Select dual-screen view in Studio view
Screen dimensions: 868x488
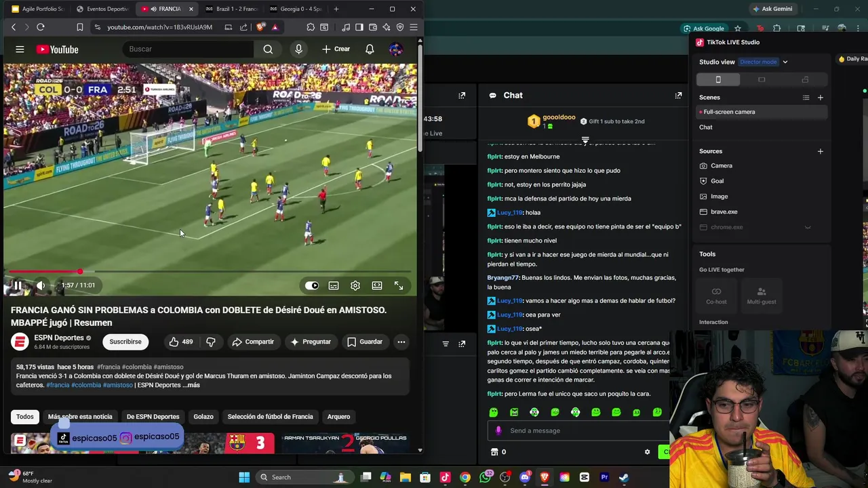tap(805, 80)
